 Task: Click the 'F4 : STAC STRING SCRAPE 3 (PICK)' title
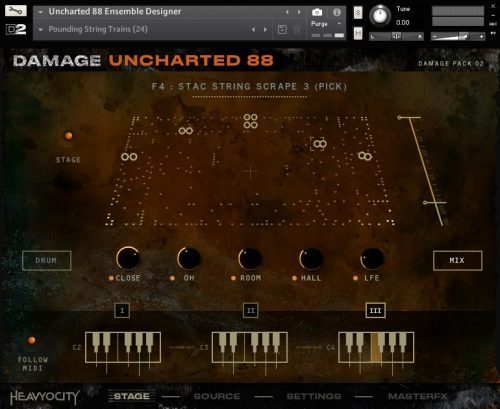click(249, 87)
